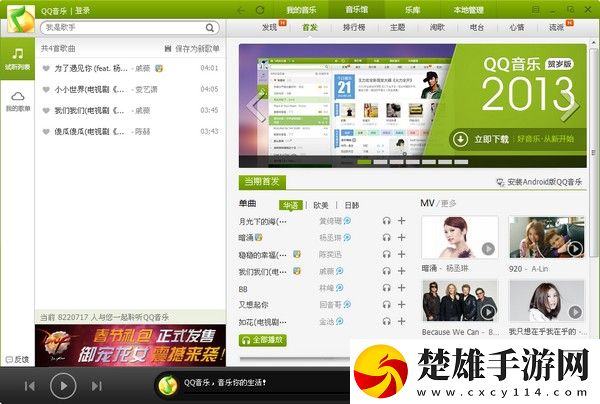The width and height of the screenshot is (600, 404).
Task: Listen to BB via headphone icon
Action: click(386, 288)
